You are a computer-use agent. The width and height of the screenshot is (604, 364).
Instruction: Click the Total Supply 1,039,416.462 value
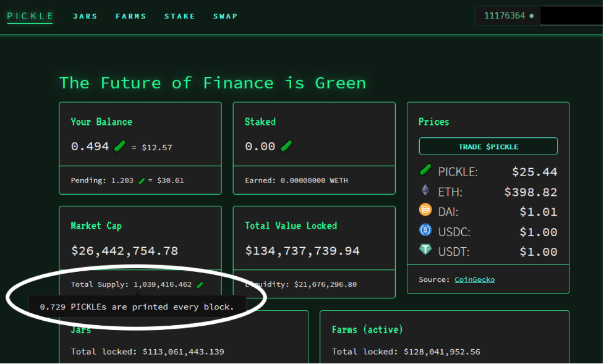(163, 285)
